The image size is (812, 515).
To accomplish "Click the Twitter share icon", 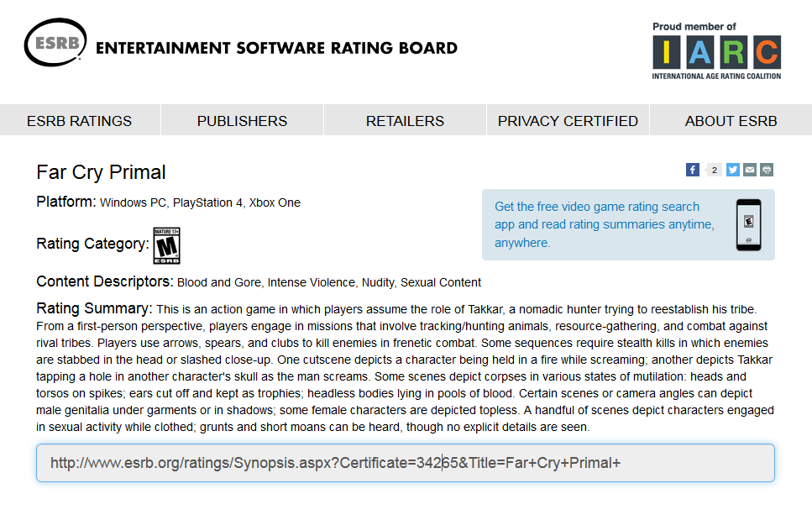I will (x=733, y=170).
